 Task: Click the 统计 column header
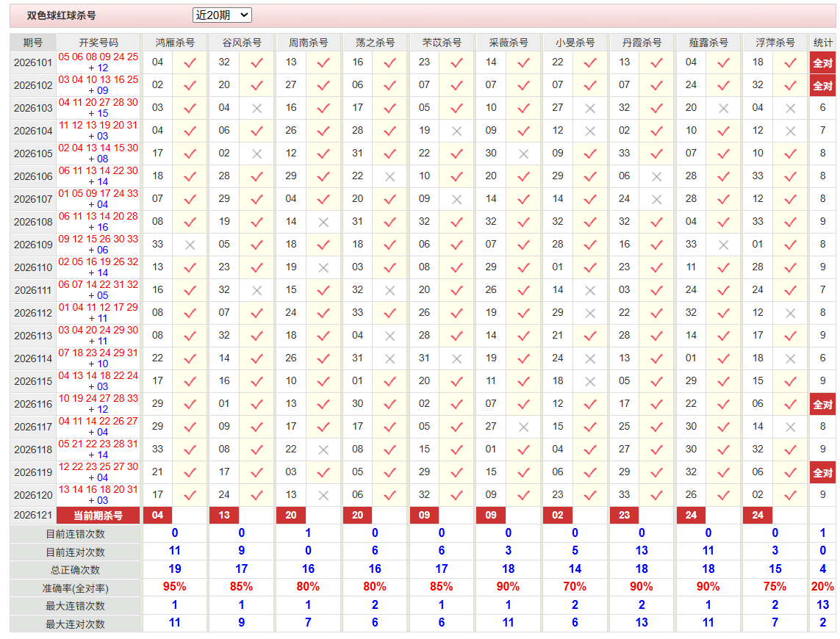822,43
